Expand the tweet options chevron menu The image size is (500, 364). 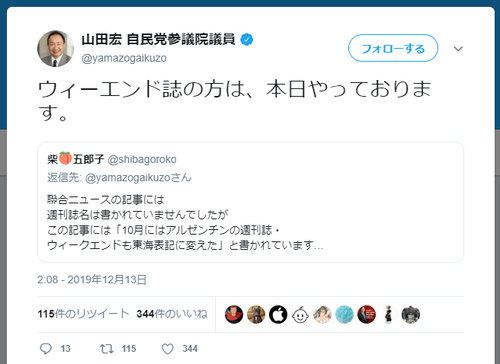[458, 49]
